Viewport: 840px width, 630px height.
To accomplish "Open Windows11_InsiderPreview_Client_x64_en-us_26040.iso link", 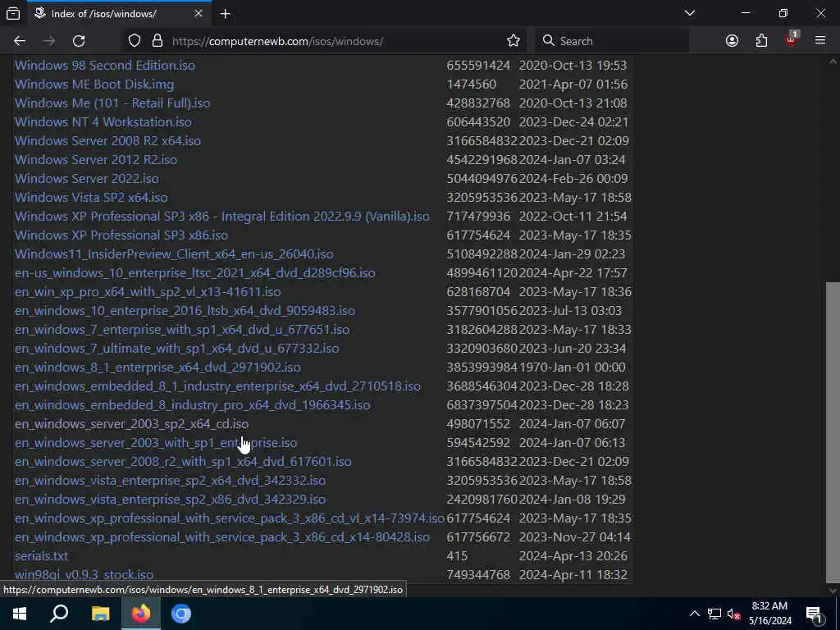I will click(174, 254).
